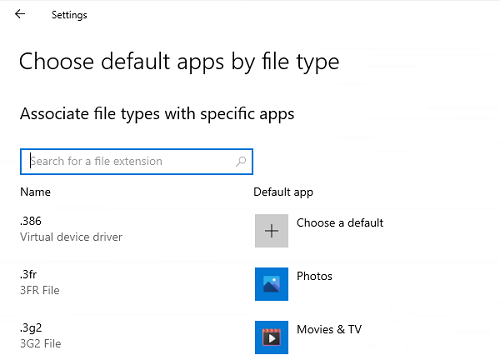The image size is (500, 360).
Task: Click 'Choose default apps by file type' heading
Action: tap(179, 62)
